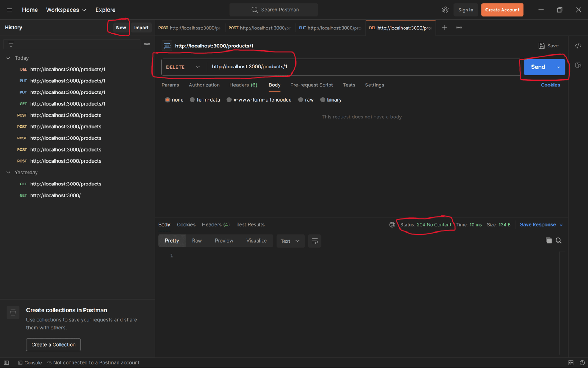
Task: Open the Text response format dropdown
Action: pos(290,241)
